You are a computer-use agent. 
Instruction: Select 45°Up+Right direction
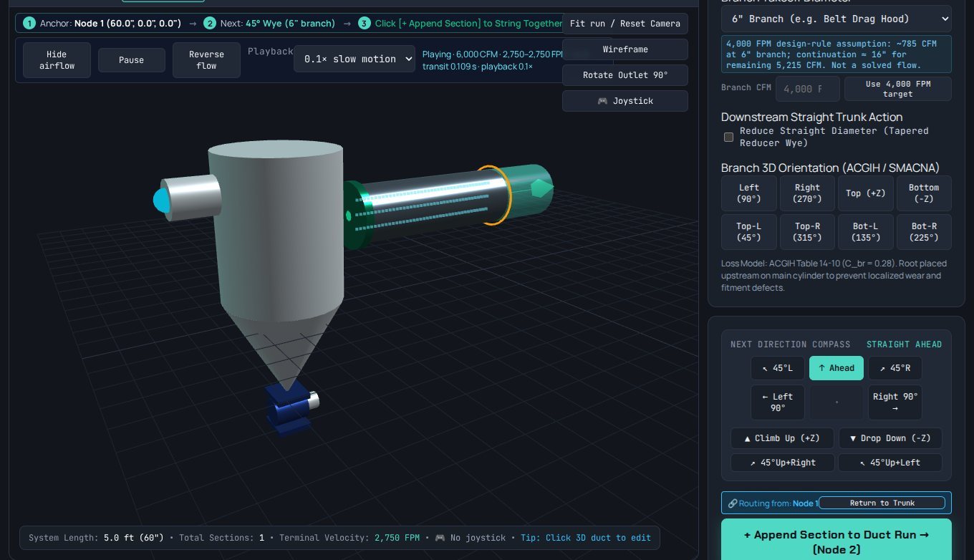(x=783, y=463)
